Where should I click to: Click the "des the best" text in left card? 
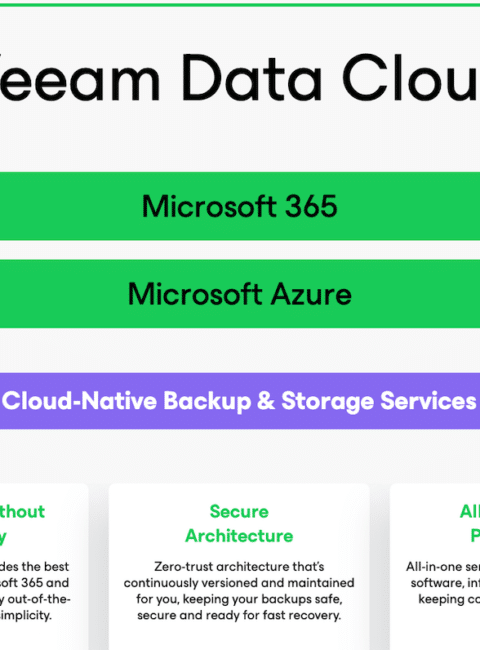click(34, 567)
